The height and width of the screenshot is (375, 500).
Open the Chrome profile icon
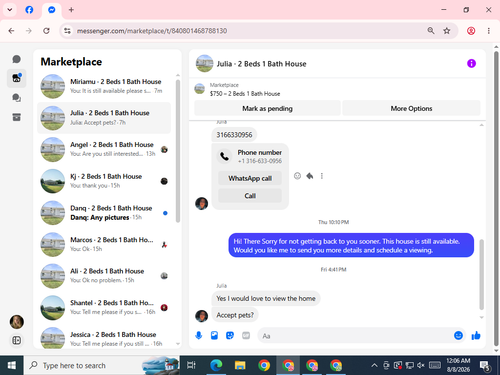(x=471, y=31)
